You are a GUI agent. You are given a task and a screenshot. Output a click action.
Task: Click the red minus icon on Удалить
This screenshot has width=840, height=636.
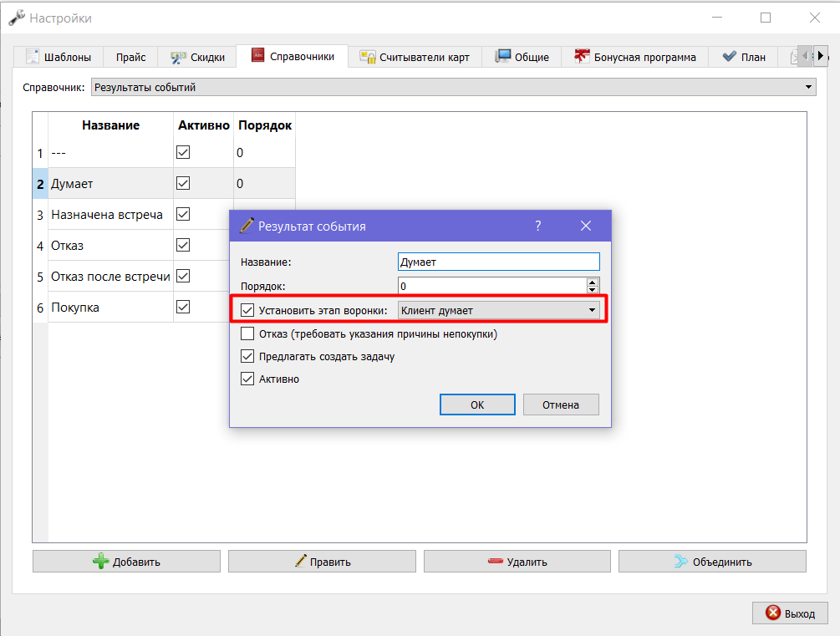[x=496, y=561]
